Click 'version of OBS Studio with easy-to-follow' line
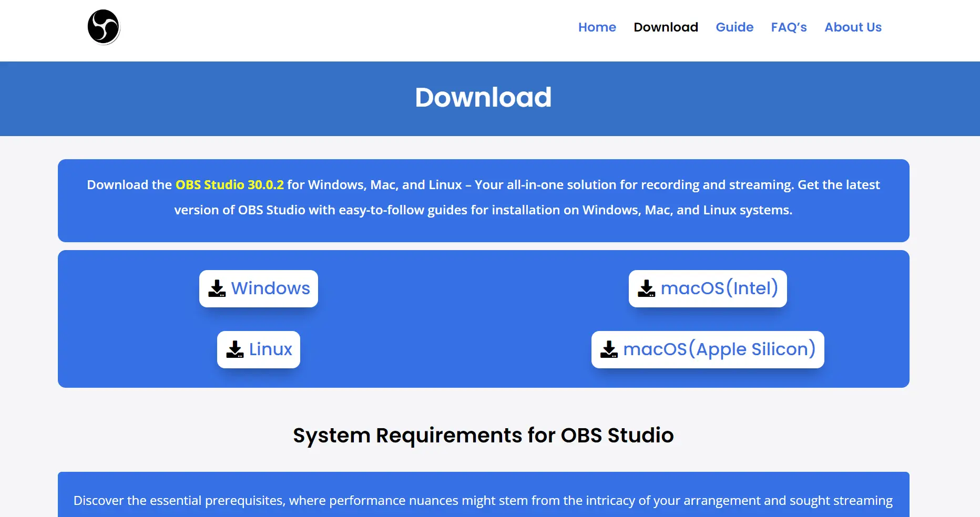This screenshot has height=517, width=980. (x=483, y=210)
